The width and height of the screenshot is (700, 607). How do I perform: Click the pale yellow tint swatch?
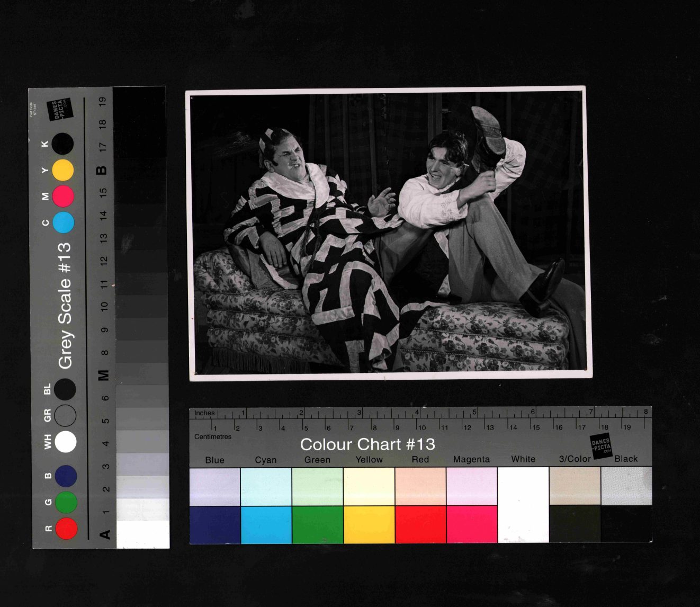pos(369,486)
